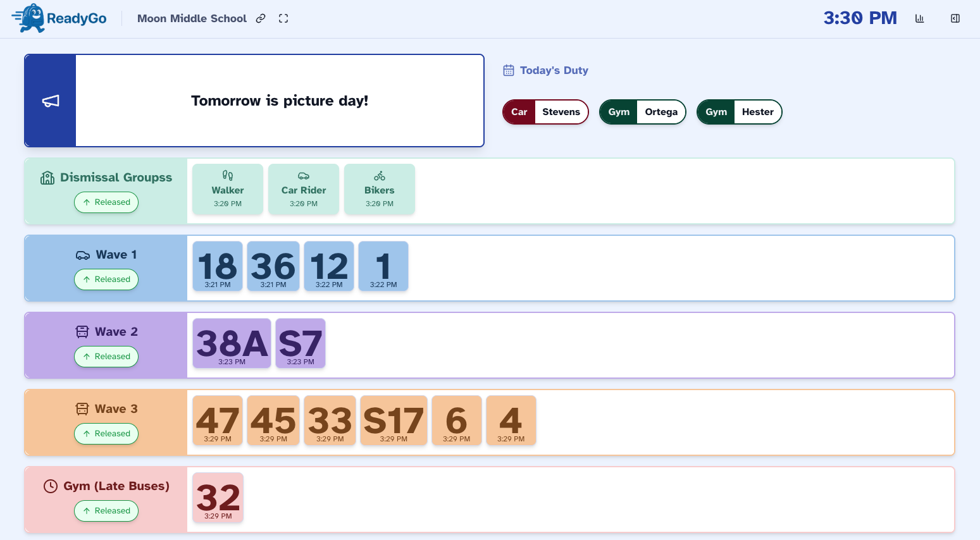This screenshot has height=540, width=980.
Task: Collapse the sidebar using the panel icon
Action: tap(955, 18)
